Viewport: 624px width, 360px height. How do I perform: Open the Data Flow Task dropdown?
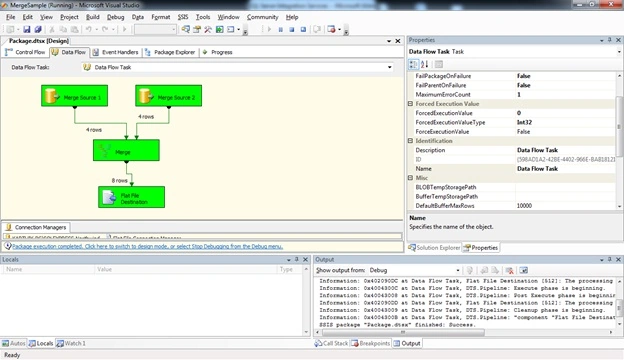[x=390, y=67]
